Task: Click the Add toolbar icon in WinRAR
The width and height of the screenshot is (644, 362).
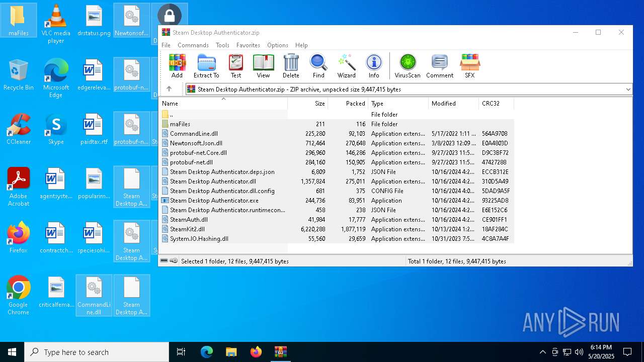Action: (x=177, y=66)
